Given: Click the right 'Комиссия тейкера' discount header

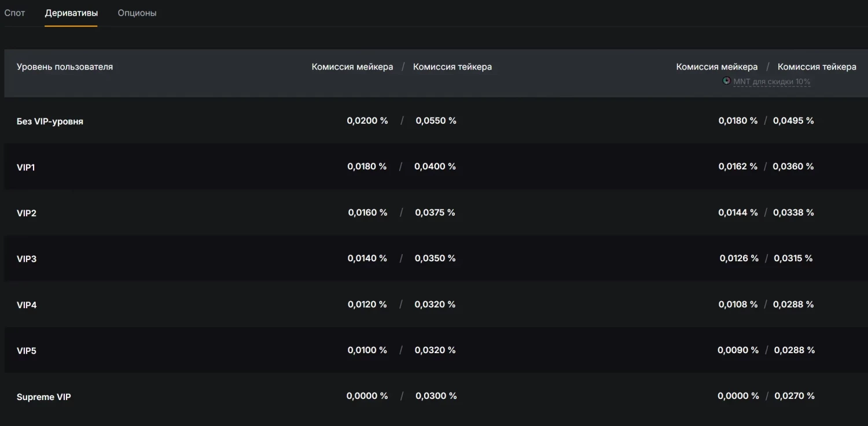Looking at the screenshot, I should click(x=816, y=66).
